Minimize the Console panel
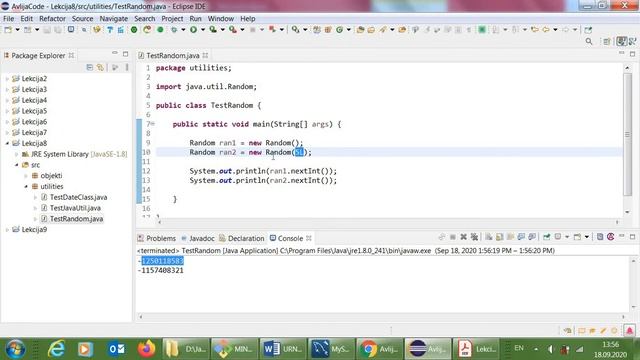 point(621,236)
